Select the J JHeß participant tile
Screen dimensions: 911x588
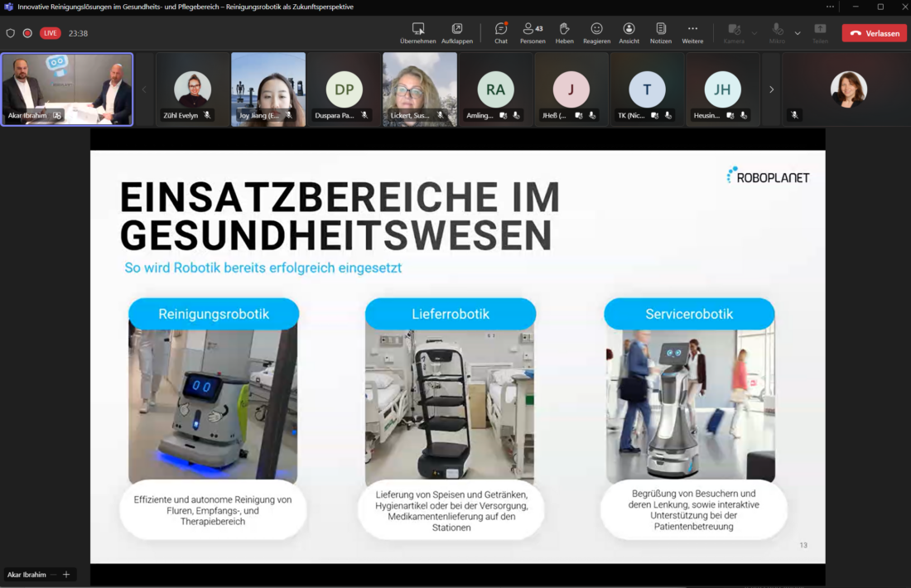click(571, 89)
